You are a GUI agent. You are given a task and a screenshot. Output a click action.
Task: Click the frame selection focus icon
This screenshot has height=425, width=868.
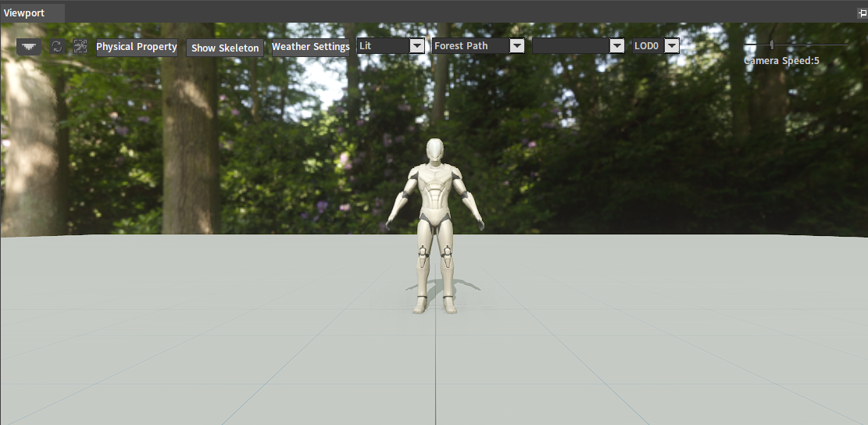coord(80,47)
